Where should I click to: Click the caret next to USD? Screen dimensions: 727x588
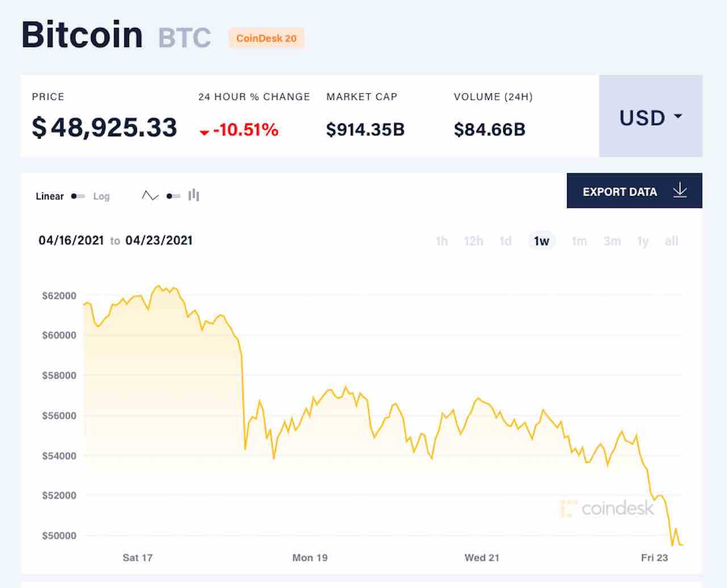point(678,116)
